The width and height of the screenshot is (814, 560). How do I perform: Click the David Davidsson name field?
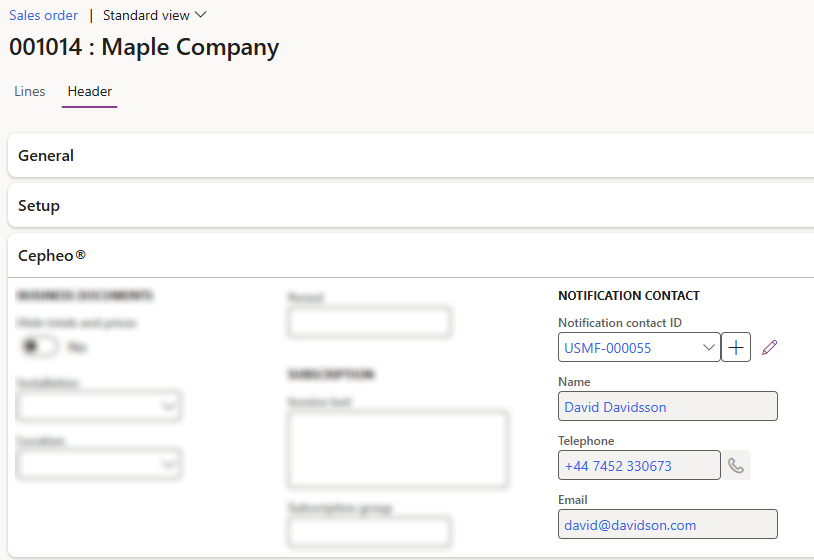coord(667,407)
